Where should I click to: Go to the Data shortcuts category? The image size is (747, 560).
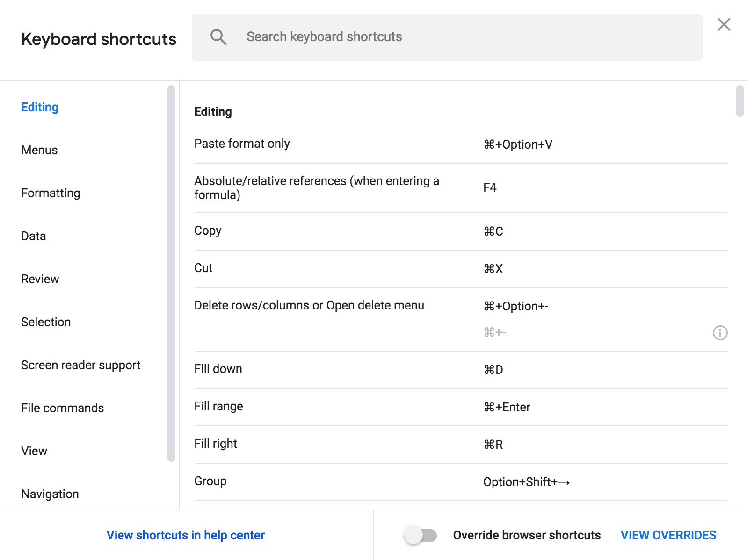(x=34, y=236)
